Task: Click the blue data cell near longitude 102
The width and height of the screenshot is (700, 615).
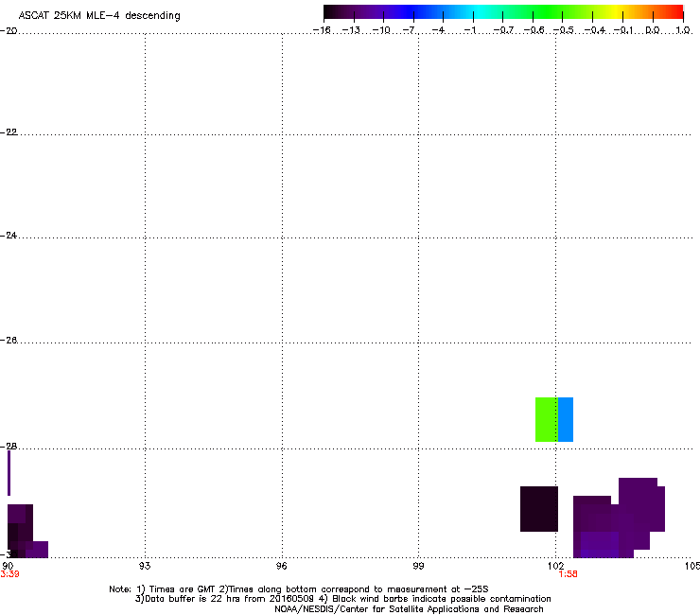Action: [566, 419]
